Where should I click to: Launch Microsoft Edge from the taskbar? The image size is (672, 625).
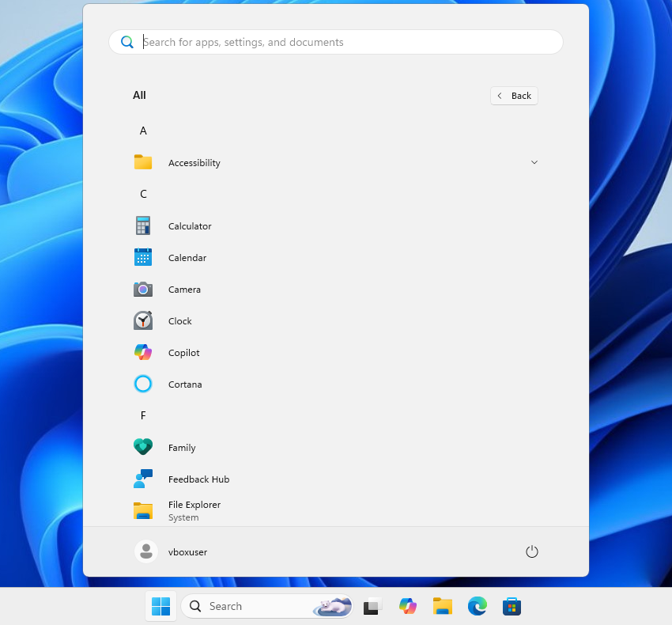(x=477, y=606)
